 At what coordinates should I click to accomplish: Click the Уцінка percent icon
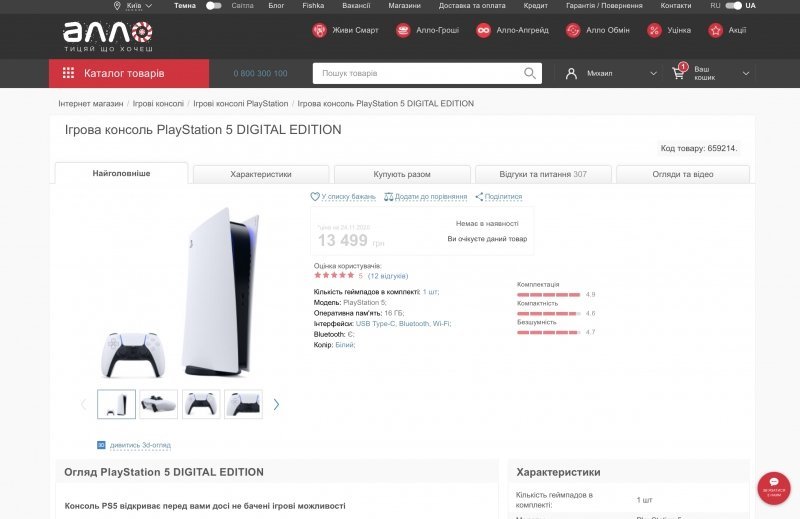tap(654, 31)
